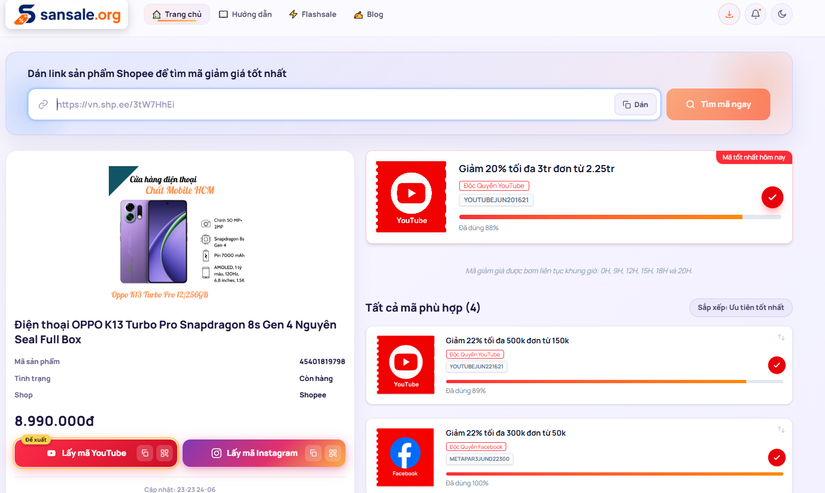The width and height of the screenshot is (825, 493).
Task: Click progress bar showing Đã dùng 89%
Action: (x=615, y=381)
